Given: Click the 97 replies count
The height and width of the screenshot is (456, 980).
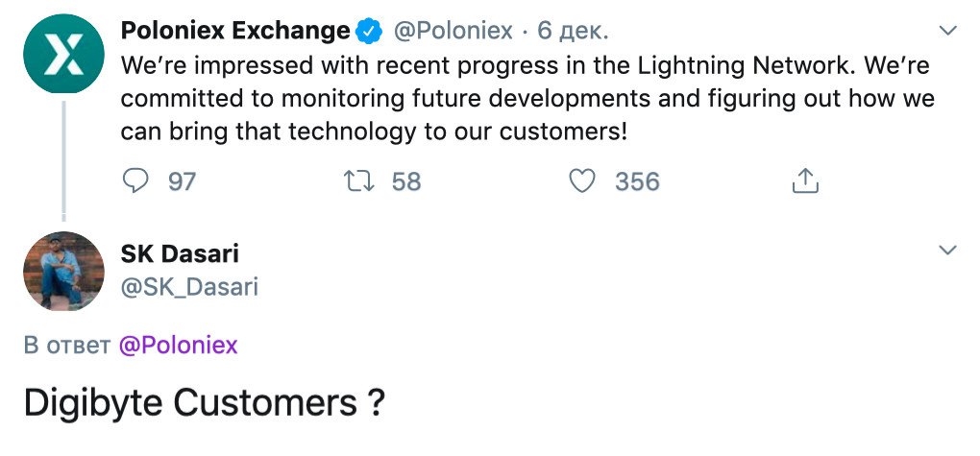Looking at the screenshot, I should tap(182, 180).
